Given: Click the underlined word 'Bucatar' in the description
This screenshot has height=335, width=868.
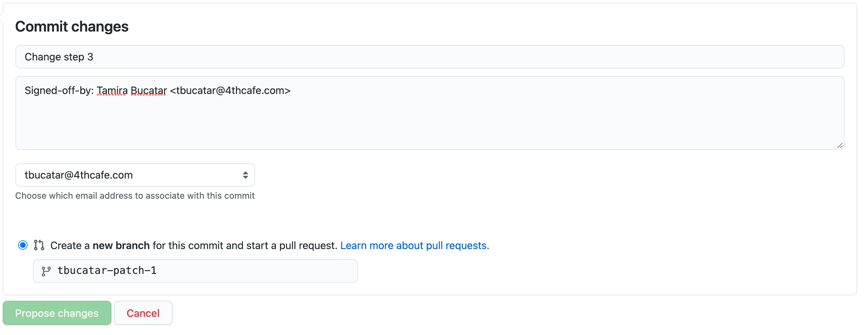Looking at the screenshot, I should (x=149, y=91).
